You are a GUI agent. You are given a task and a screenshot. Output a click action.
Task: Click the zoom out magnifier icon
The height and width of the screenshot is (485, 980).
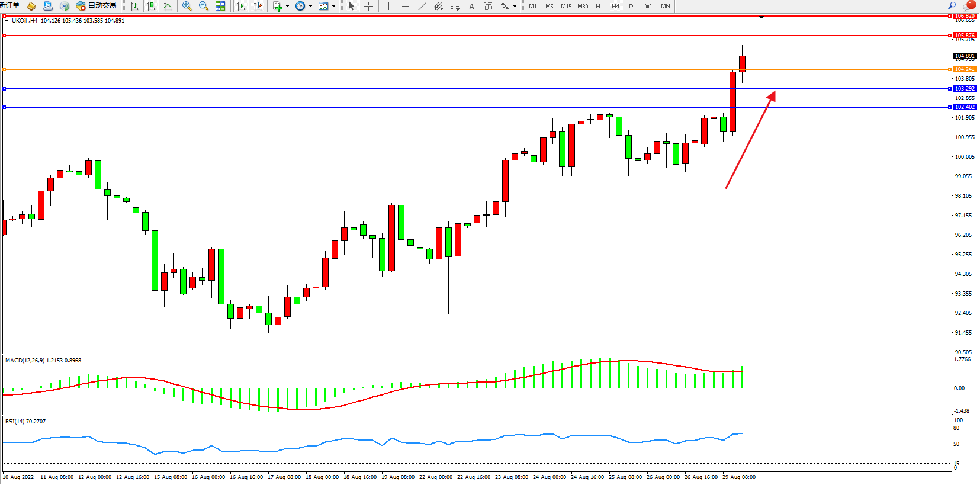click(204, 6)
